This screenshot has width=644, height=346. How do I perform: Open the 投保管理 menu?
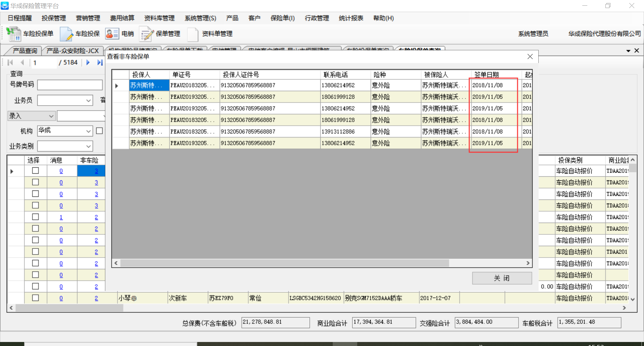(54, 18)
